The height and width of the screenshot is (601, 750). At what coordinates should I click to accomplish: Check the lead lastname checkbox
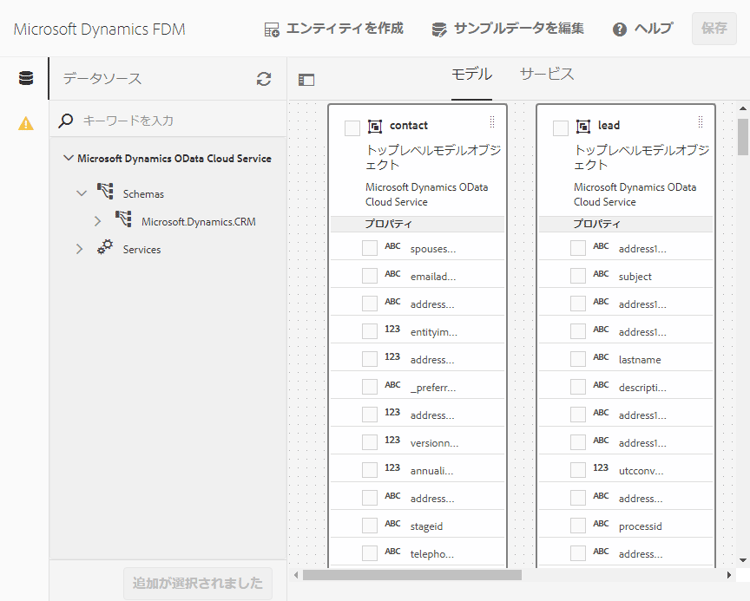pos(578,359)
